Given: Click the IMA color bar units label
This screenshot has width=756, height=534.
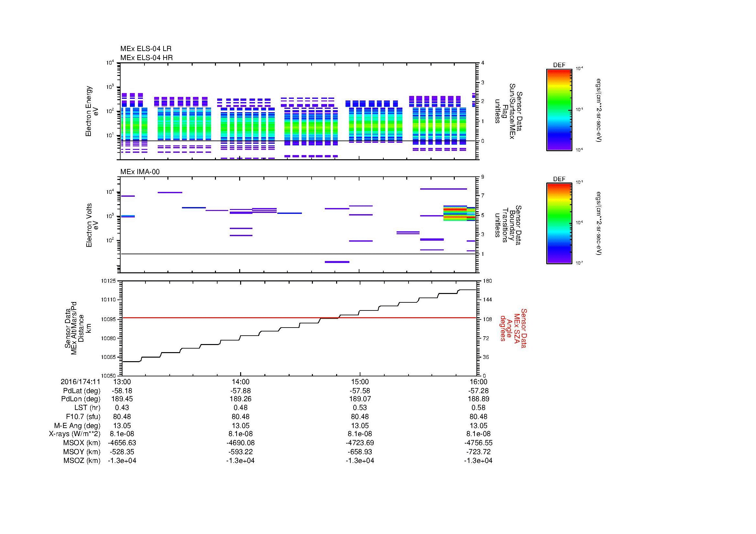Looking at the screenshot, I should point(599,224).
